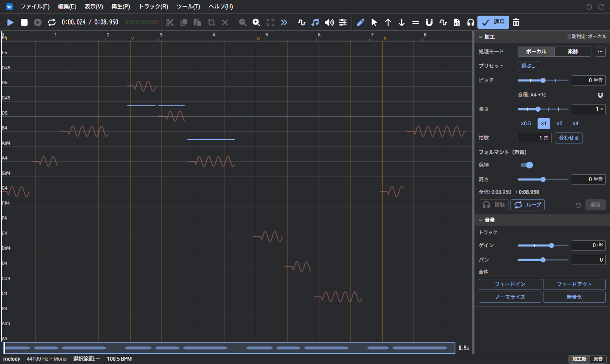Click the フェードイン button
This screenshot has height=364, width=610.
pos(510,284)
